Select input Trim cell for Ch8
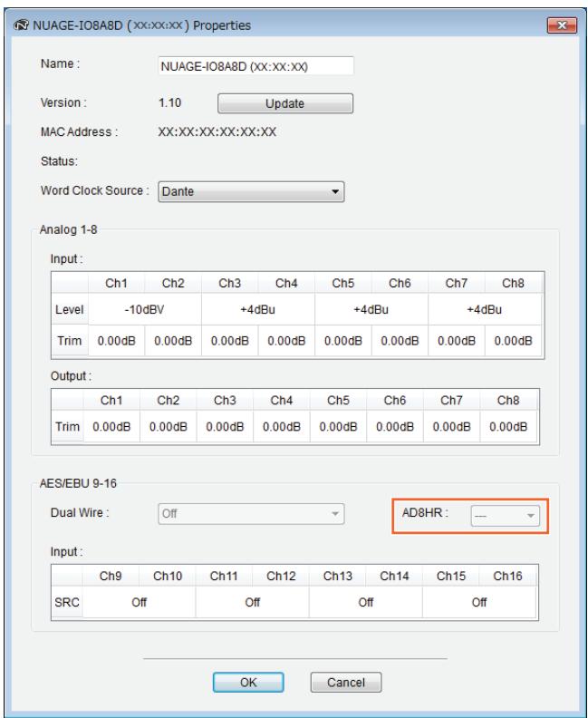Screen dimensions: 588x718 (x=513, y=341)
